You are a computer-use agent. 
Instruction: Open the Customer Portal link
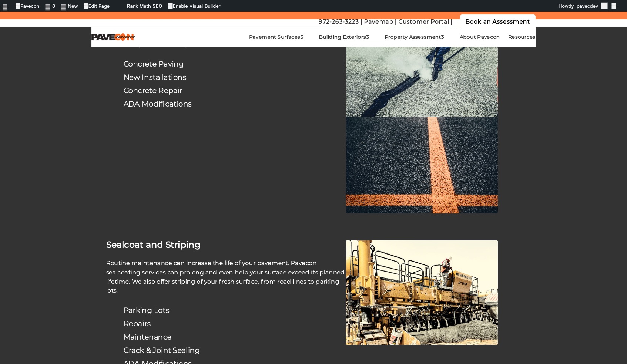423,21
